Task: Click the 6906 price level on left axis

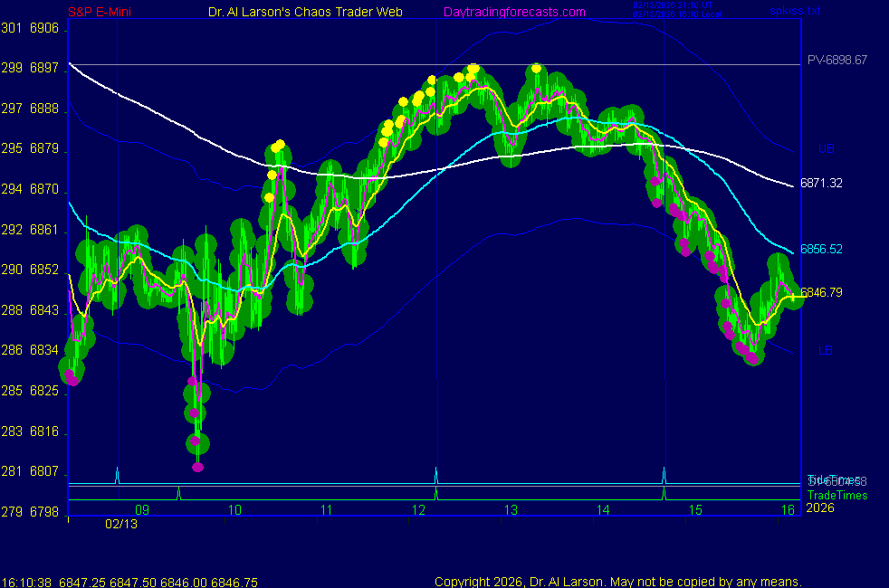Action: click(44, 29)
